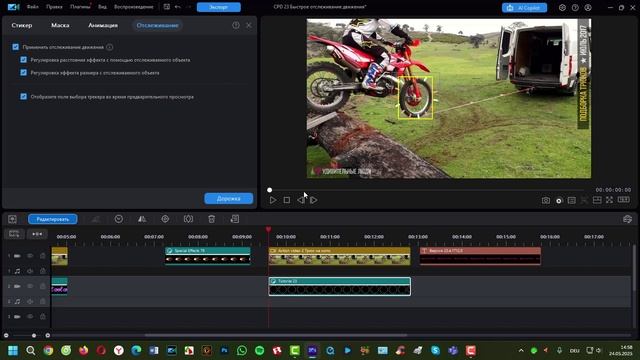Click the blue Дорожка button
The image size is (640, 360).
pyautogui.click(x=229, y=198)
